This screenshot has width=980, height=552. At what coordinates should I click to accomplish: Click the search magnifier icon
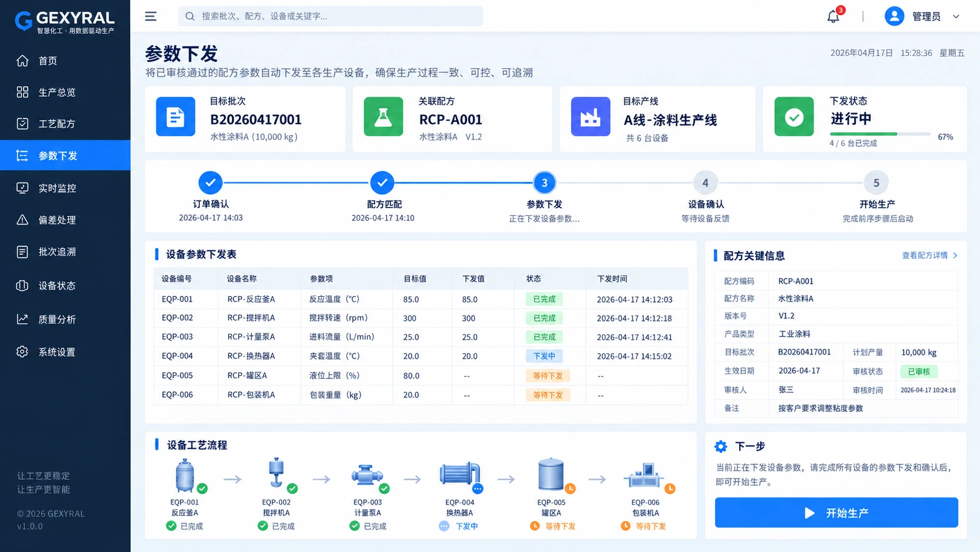click(x=190, y=16)
